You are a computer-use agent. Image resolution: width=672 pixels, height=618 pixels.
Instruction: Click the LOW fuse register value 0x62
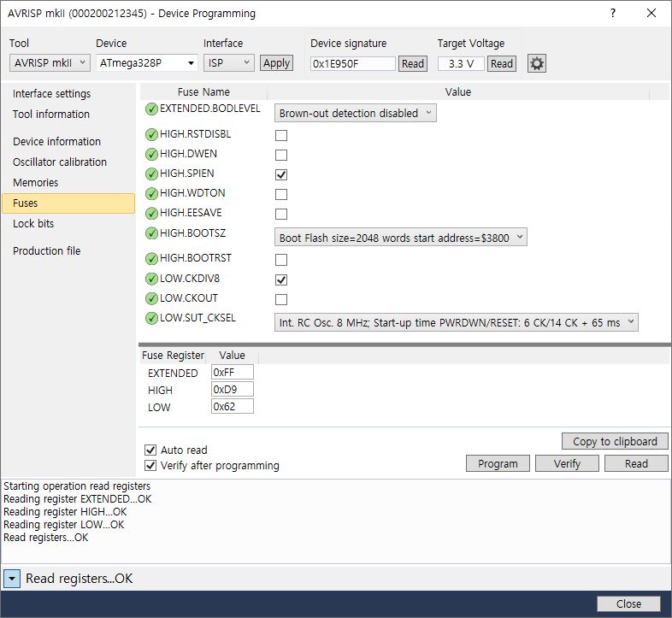click(233, 407)
